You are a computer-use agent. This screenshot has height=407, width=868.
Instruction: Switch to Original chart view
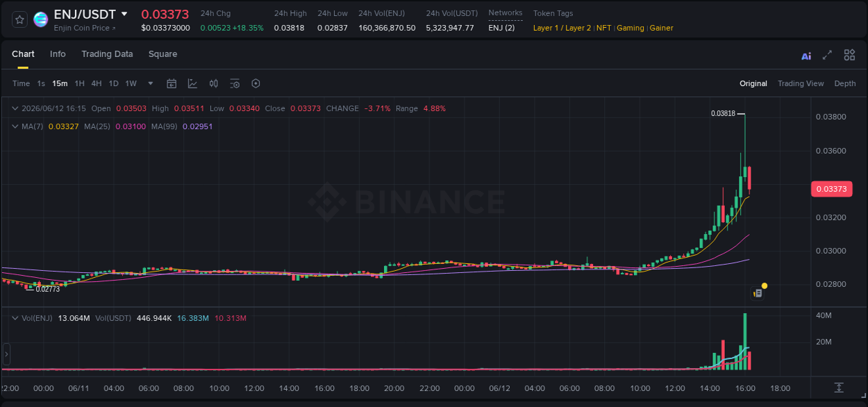(x=753, y=83)
